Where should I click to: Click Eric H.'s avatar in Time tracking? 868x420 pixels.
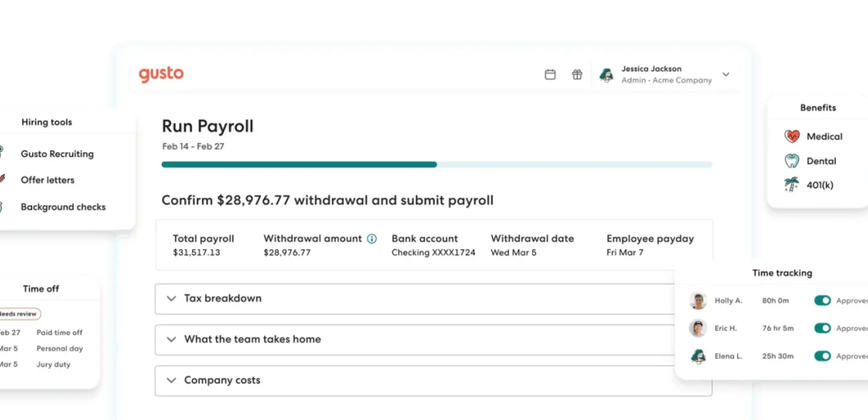[x=698, y=328]
